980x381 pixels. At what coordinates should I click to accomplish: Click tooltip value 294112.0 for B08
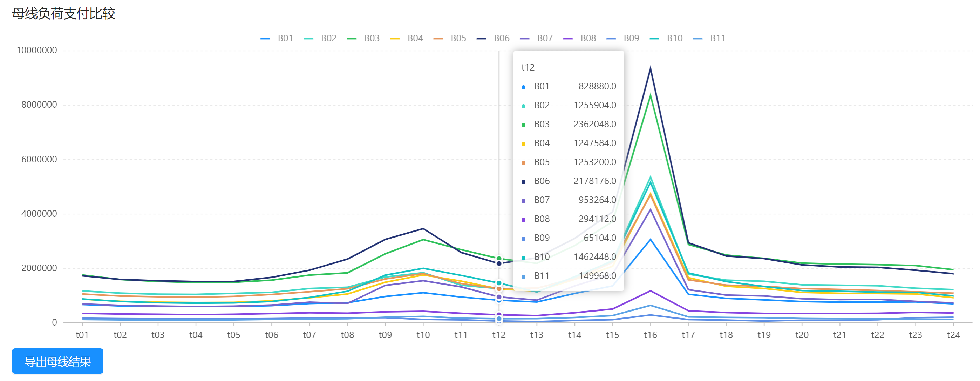point(597,219)
